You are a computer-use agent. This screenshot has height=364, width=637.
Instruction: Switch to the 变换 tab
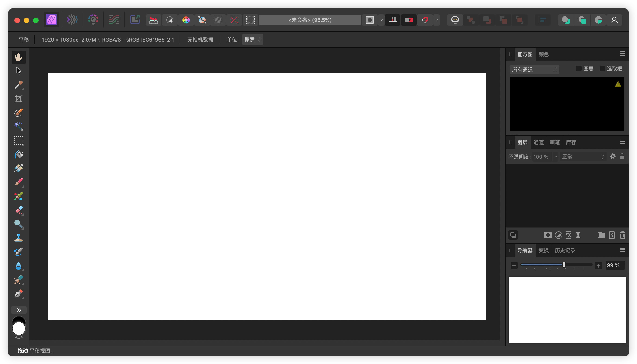point(544,250)
